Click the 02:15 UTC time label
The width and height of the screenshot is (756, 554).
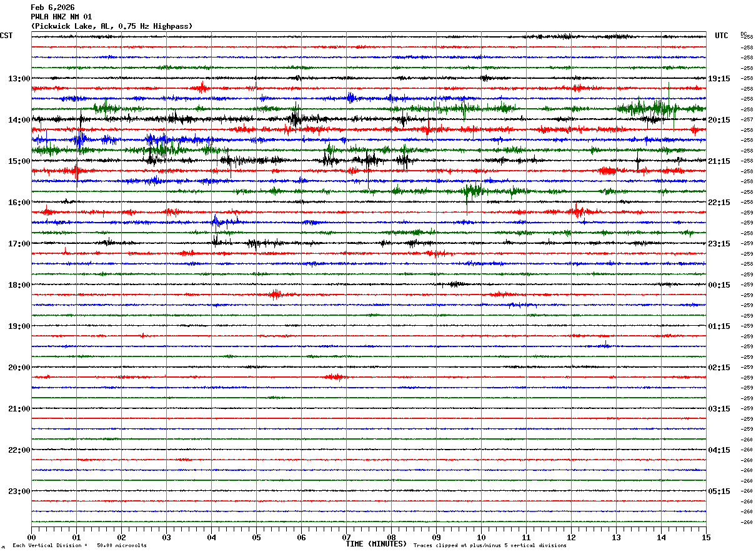(719, 368)
